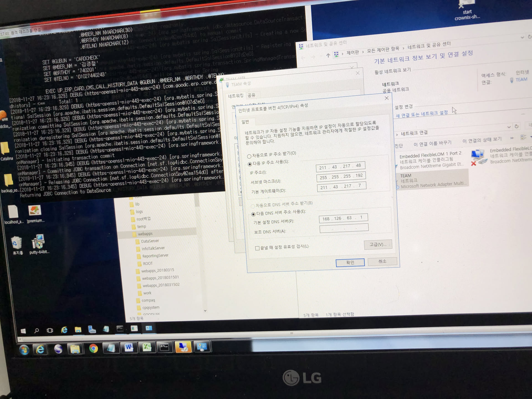532x399 pixels.
Task: Click the 확인 button
Action: click(x=350, y=262)
